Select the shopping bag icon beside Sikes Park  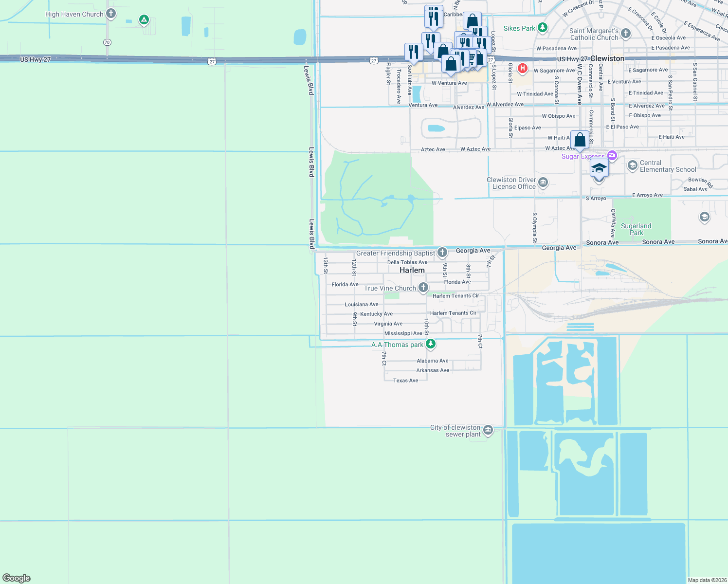pyautogui.click(x=472, y=21)
